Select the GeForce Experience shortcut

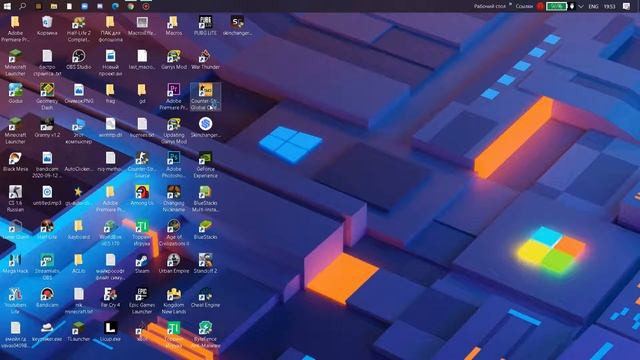[x=205, y=164]
